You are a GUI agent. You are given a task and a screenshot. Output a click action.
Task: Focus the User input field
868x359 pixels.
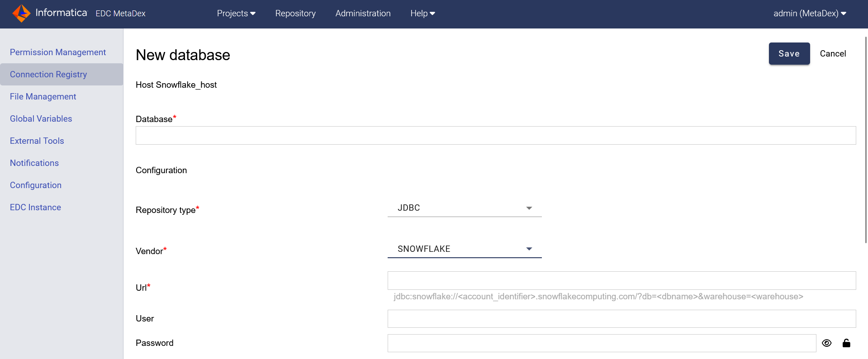pos(622,319)
